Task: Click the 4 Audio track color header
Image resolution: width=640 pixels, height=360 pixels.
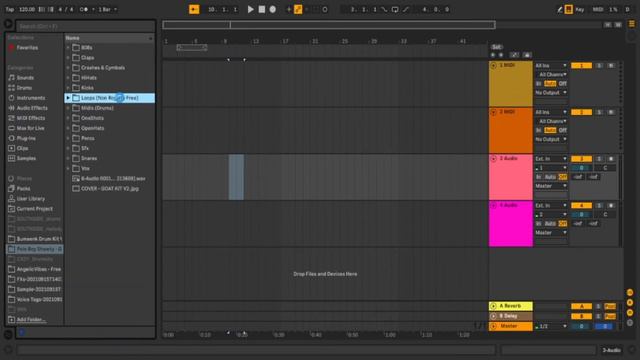Action: point(511,224)
